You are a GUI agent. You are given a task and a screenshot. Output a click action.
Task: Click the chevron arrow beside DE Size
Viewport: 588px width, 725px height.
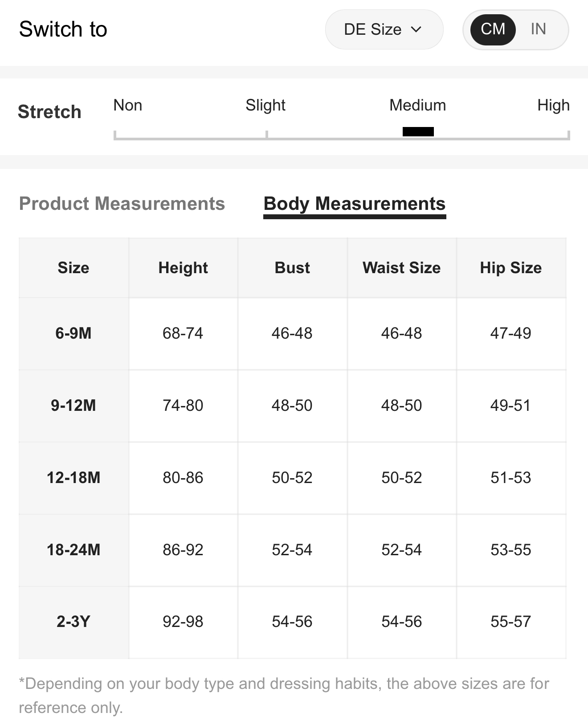click(x=416, y=29)
